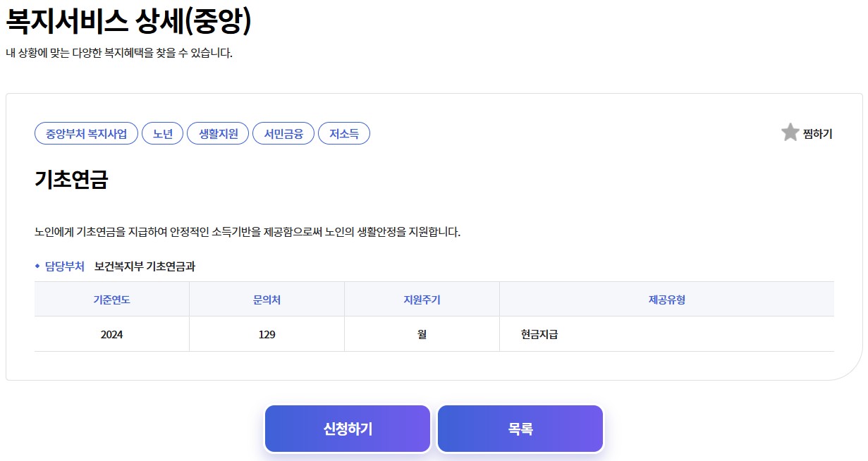
Task: Click the star icon to favorite this service
Action: (x=790, y=133)
